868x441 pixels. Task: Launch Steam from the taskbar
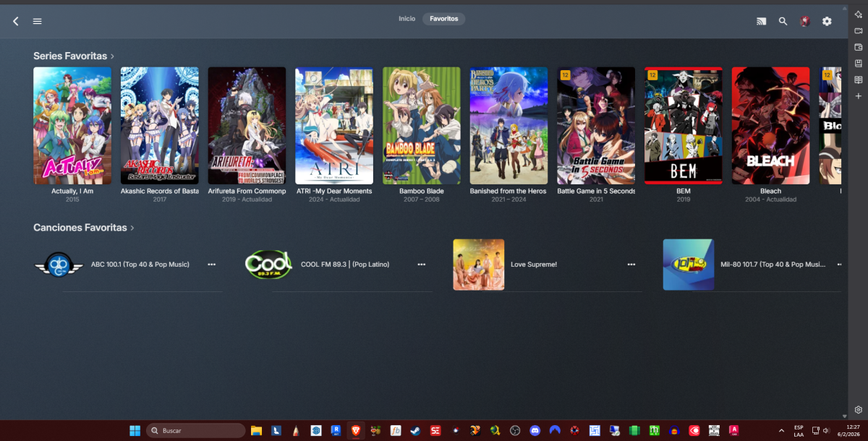[415, 431]
